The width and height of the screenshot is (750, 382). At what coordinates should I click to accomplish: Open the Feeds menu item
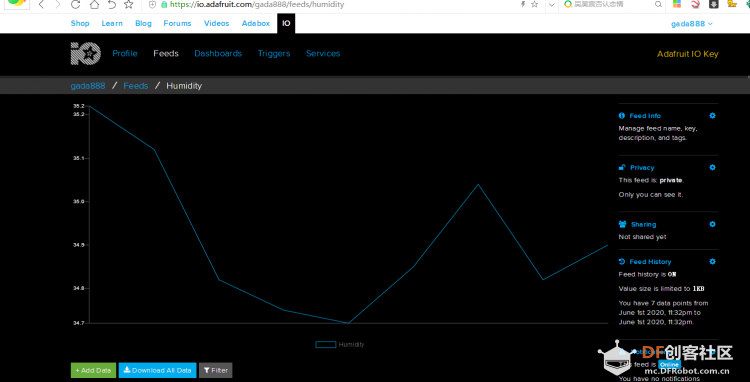(166, 54)
